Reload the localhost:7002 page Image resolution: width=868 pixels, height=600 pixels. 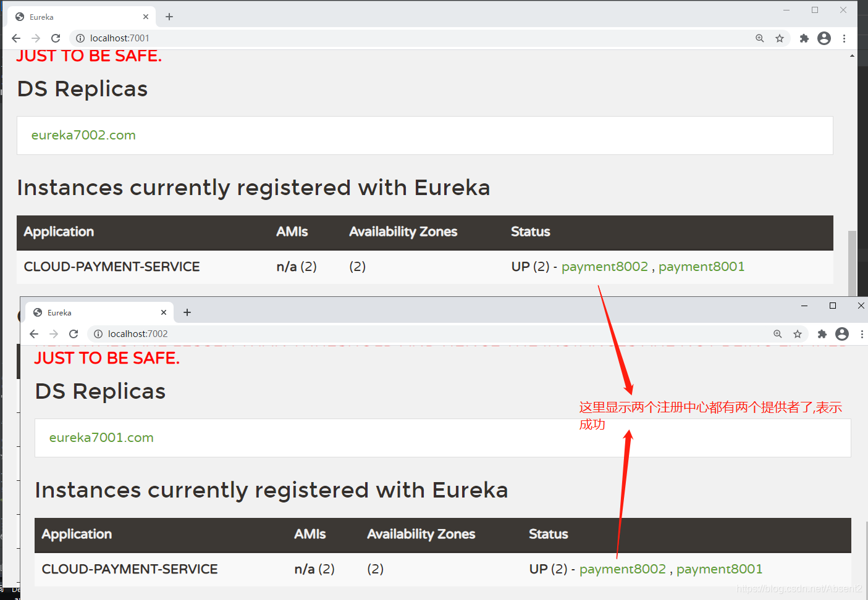click(x=74, y=334)
